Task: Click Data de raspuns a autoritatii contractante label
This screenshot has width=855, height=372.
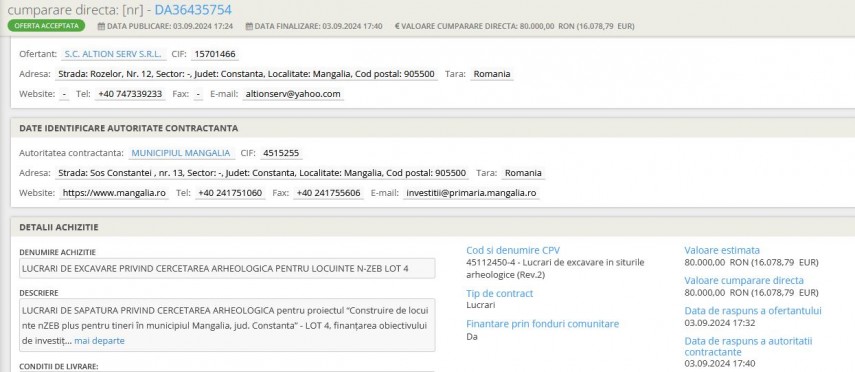Action: (x=748, y=347)
